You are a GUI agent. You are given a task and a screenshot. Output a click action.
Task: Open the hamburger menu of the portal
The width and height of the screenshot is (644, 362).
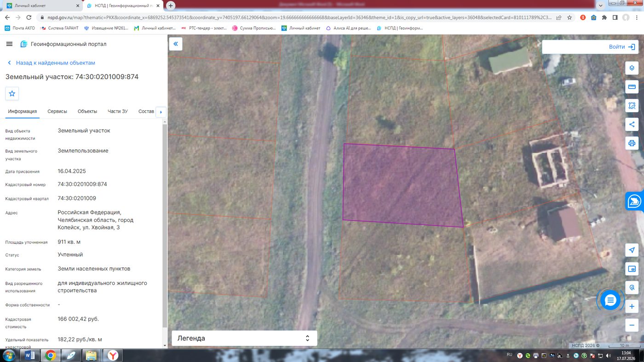[9, 44]
